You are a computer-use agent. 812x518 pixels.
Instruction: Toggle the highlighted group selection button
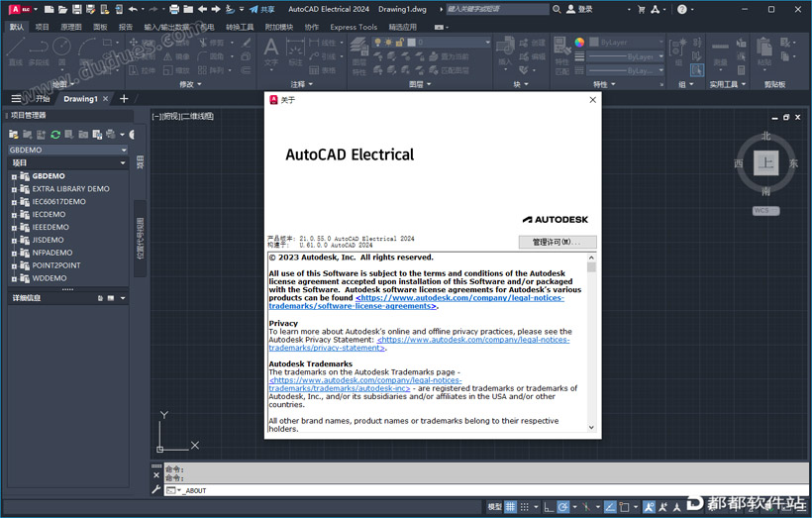click(x=697, y=70)
